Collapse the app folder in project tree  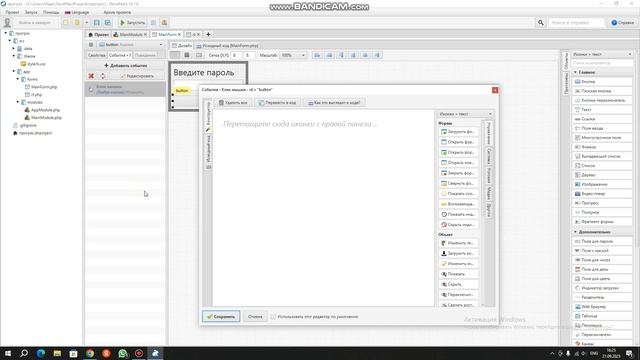[13, 71]
